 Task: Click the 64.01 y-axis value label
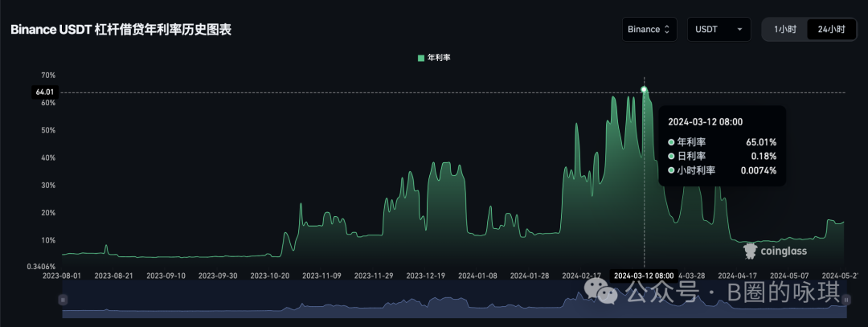43,92
